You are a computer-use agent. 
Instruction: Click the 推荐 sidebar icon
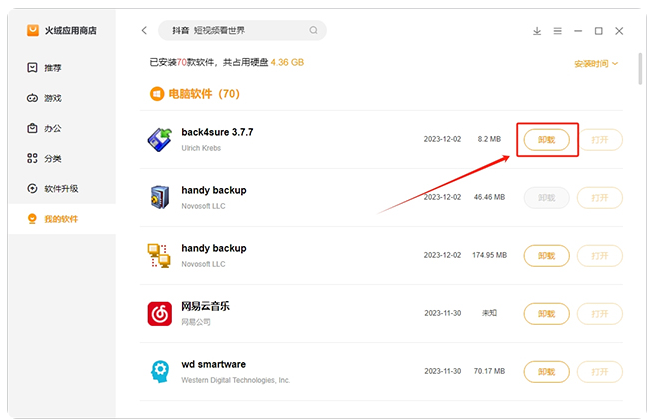[x=32, y=68]
